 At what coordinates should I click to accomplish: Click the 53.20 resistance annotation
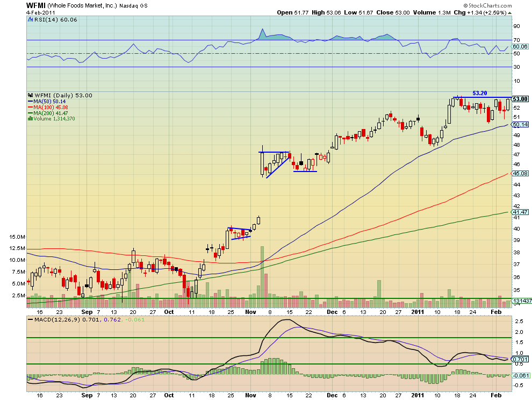coord(480,93)
